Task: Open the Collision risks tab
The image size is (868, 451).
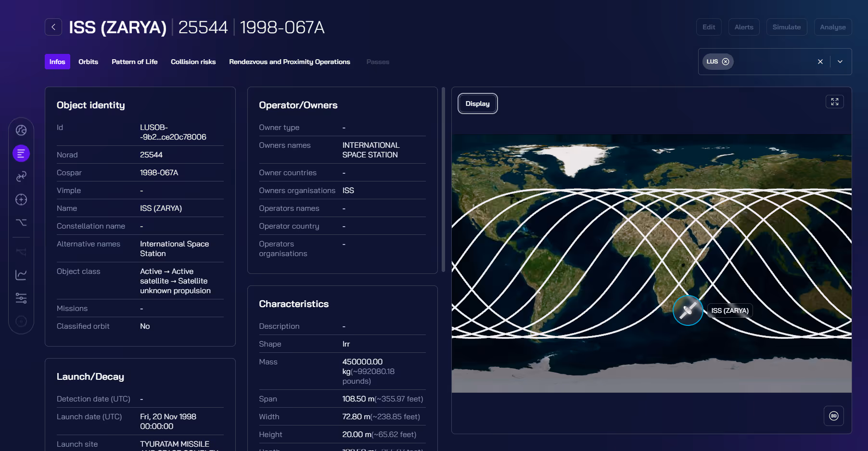Action: (x=193, y=62)
